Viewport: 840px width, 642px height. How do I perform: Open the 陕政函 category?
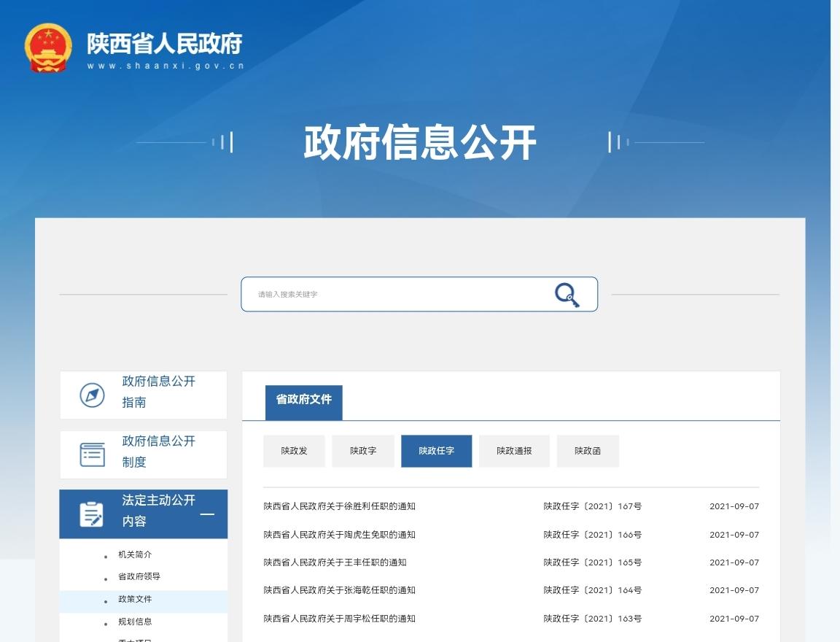(588, 451)
